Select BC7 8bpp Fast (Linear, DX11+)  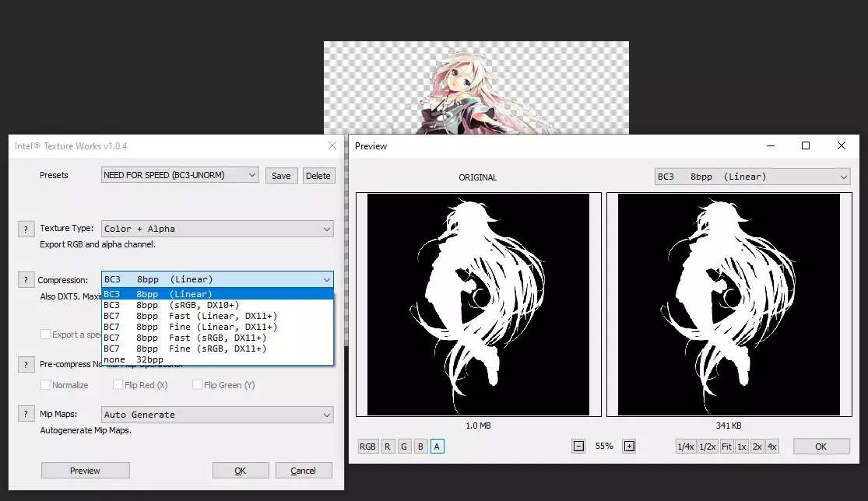[x=217, y=316]
